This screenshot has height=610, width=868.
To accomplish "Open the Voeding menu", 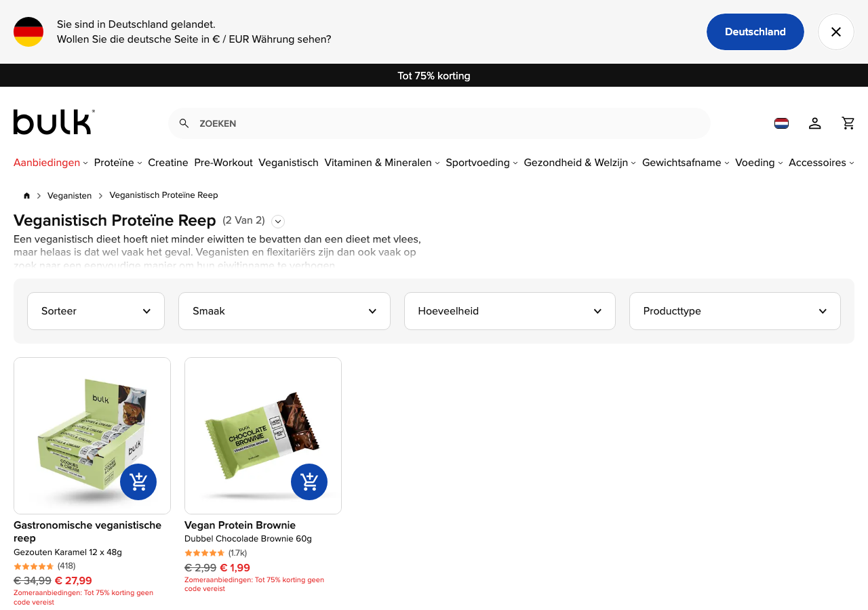I will coord(759,163).
